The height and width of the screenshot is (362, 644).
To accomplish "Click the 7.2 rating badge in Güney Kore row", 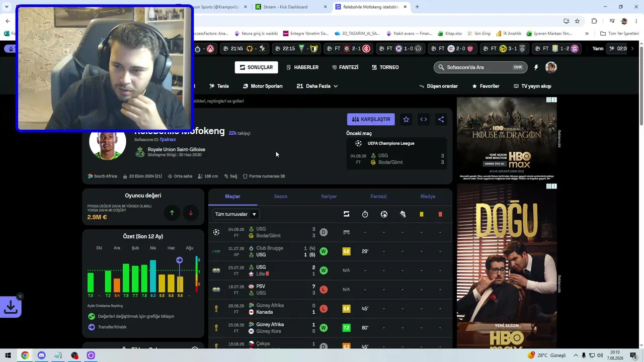I will point(346,328).
